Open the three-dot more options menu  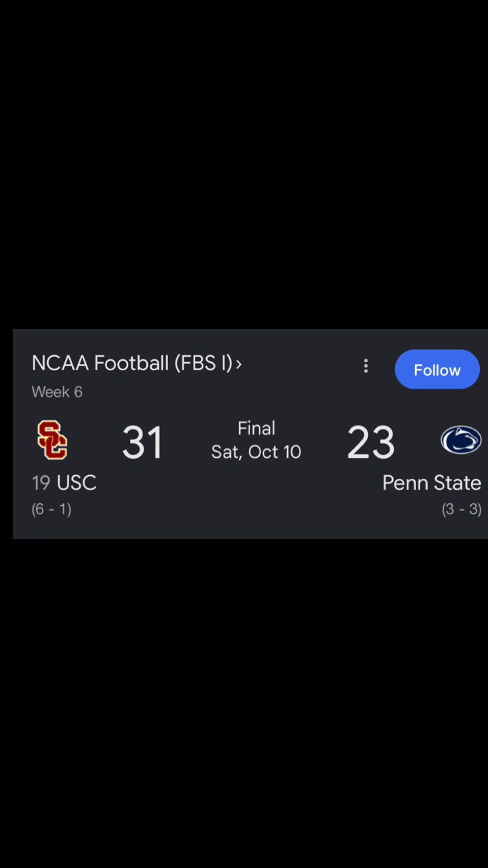(366, 366)
